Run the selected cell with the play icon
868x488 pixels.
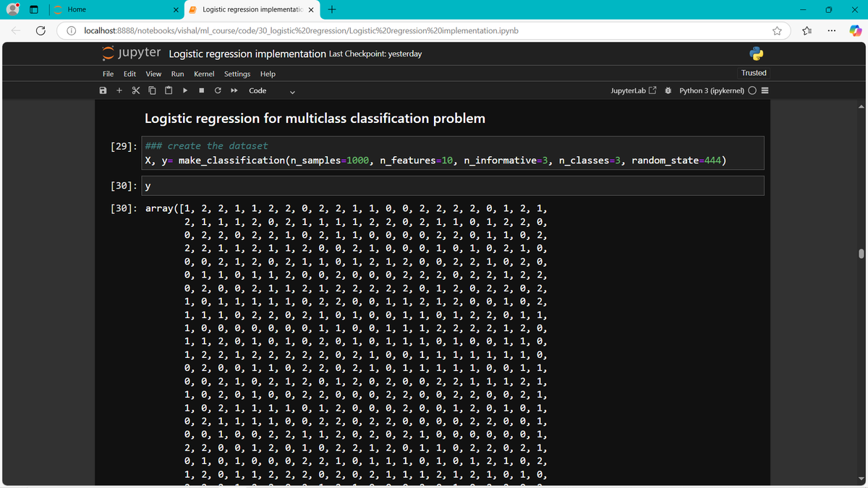pyautogui.click(x=185, y=90)
